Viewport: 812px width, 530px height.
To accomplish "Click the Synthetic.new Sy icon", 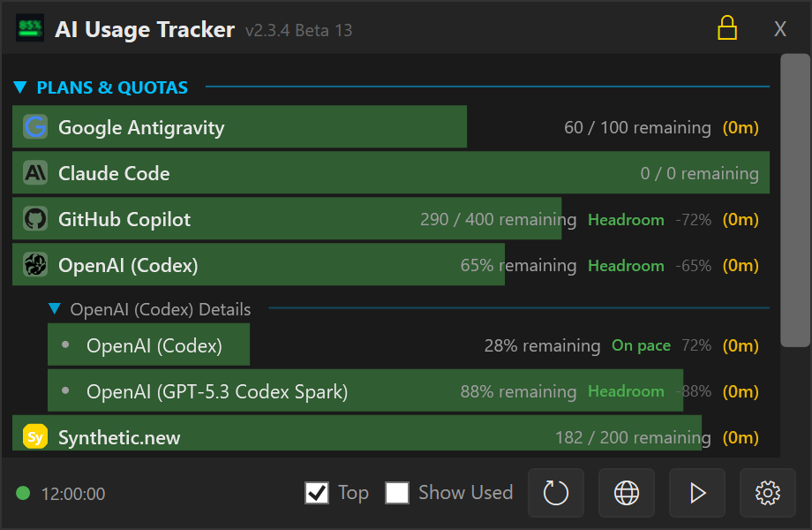I will coord(35,436).
